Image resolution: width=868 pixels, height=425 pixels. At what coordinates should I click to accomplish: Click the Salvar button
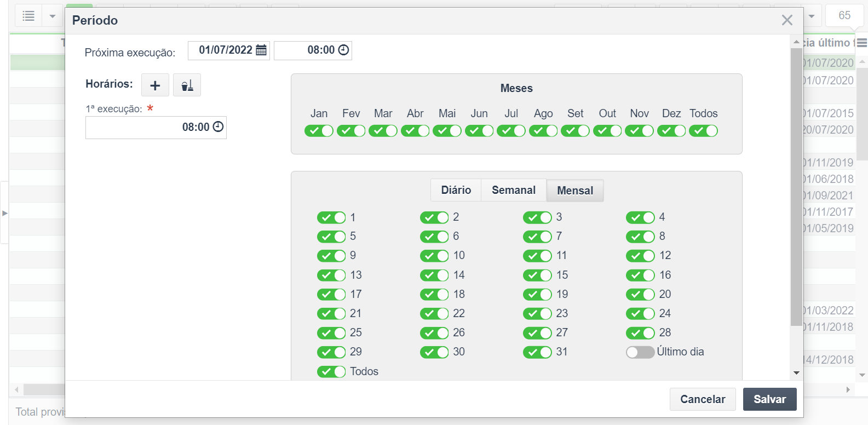pyautogui.click(x=769, y=399)
